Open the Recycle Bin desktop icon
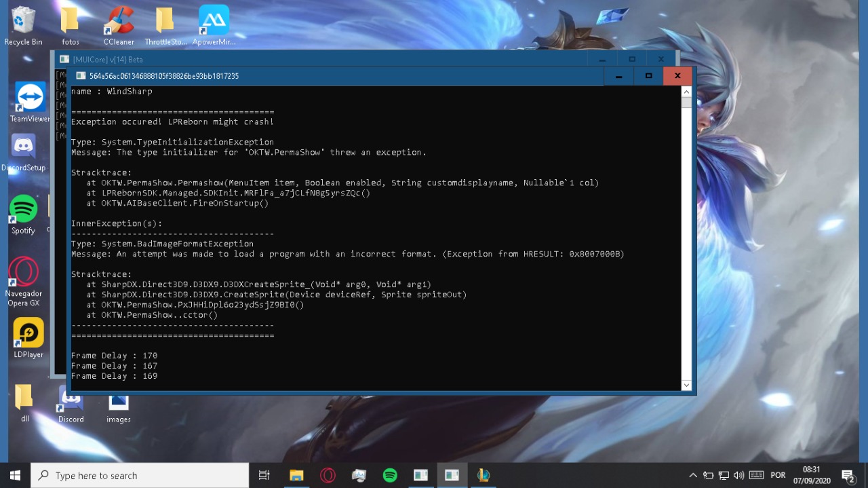 tap(24, 26)
